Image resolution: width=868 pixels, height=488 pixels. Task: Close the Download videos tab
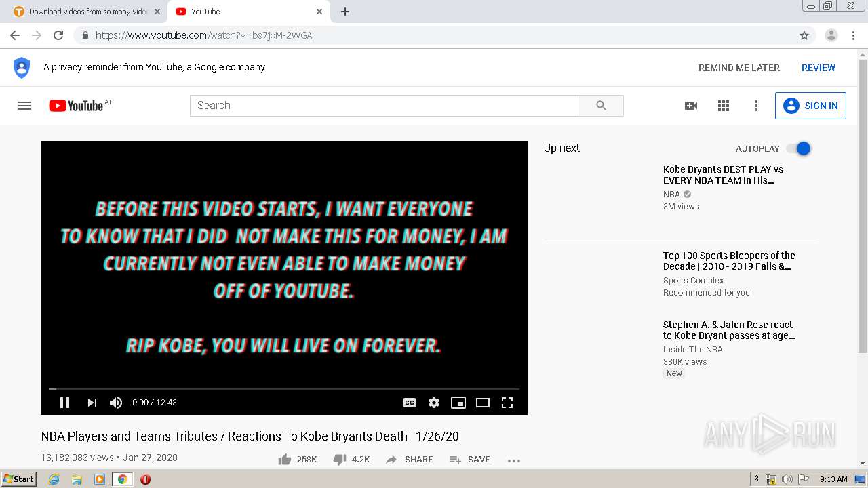click(x=157, y=12)
